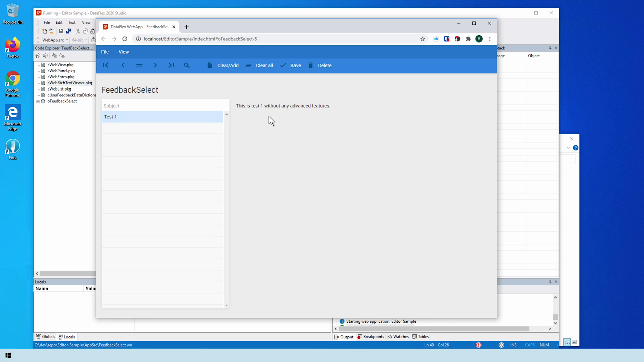Click the next record arrow

coord(155,65)
